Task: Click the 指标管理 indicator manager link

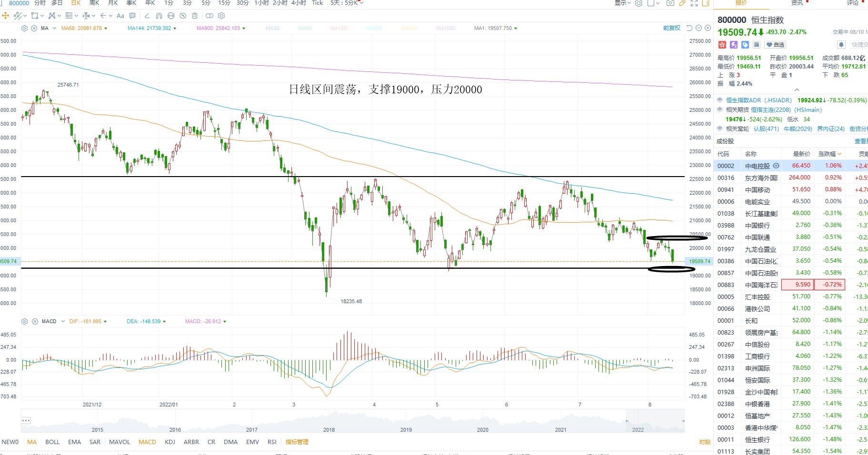Action: 297,442
